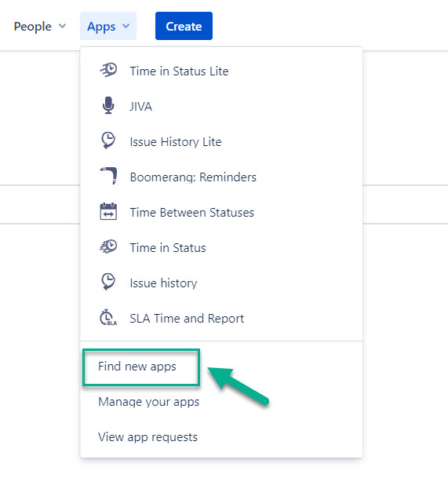The height and width of the screenshot is (500, 448).
Task: Click the Boomerang: Reminders icon
Action: point(108,176)
